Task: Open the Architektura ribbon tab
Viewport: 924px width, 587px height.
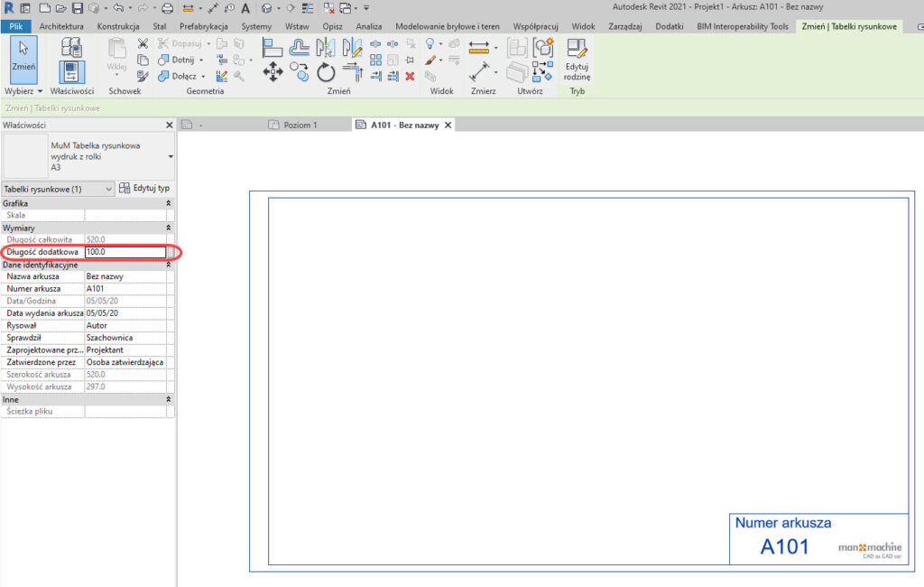Action: [61, 27]
